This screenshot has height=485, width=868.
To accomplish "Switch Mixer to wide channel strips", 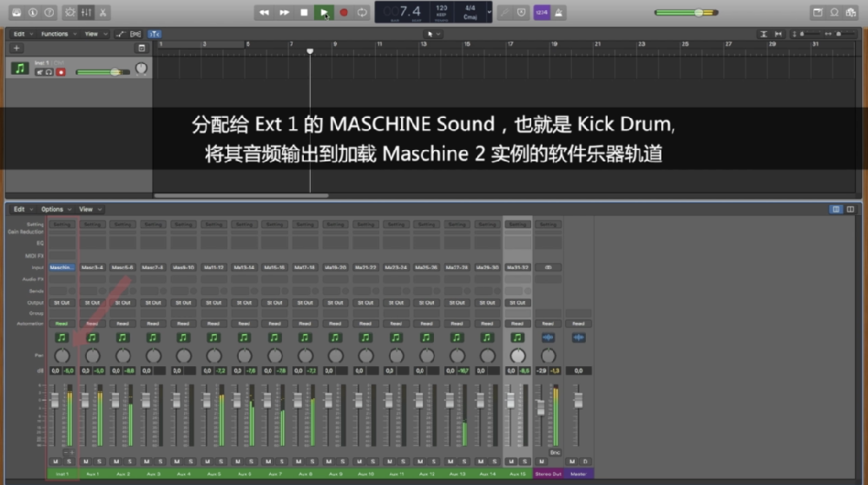I will tap(851, 210).
